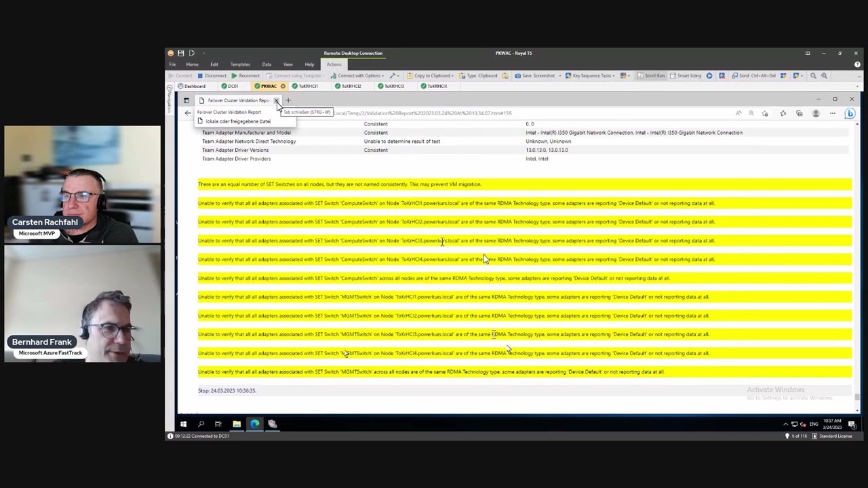This screenshot has height=488, width=868.
Task: Open the Edit ribbon tab
Action: [x=214, y=64]
